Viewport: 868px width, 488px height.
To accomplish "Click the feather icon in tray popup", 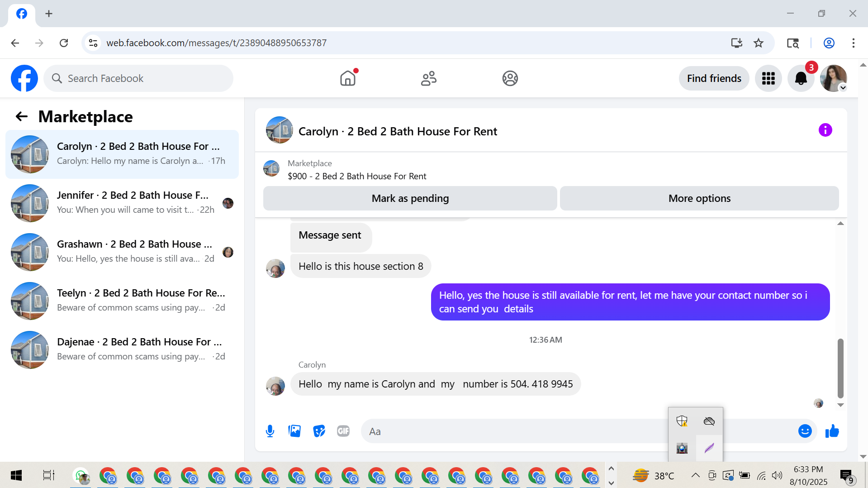I will 709,448.
